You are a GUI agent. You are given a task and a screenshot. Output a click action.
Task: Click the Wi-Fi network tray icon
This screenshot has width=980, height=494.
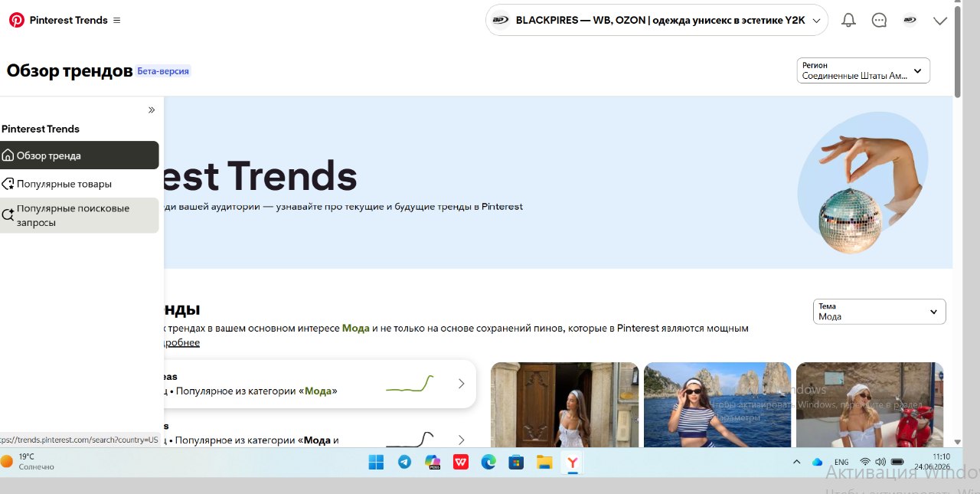click(865, 462)
